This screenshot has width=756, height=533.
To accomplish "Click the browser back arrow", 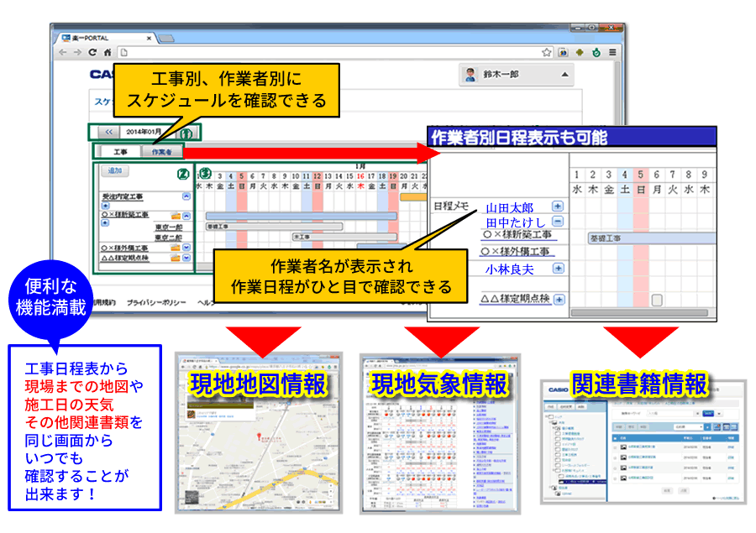I will (x=64, y=52).
